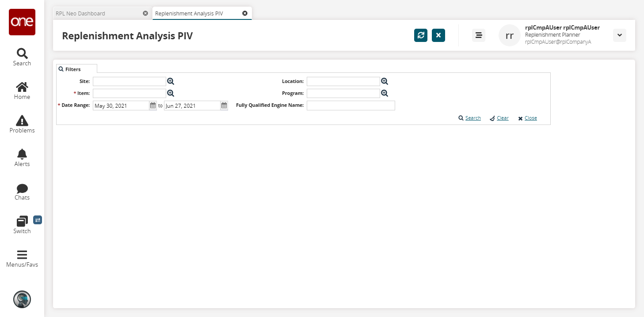Go to Home in the sidebar

pyautogui.click(x=22, y=91)
